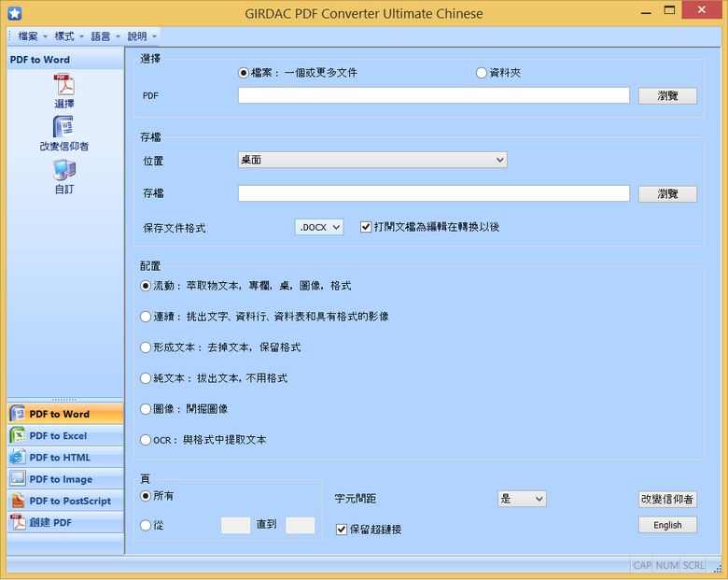Image resolution: width=728 pixels, height=580 pixels.
Task: Click the sidebar panel splitter grip dots
Action: [64, 399]
